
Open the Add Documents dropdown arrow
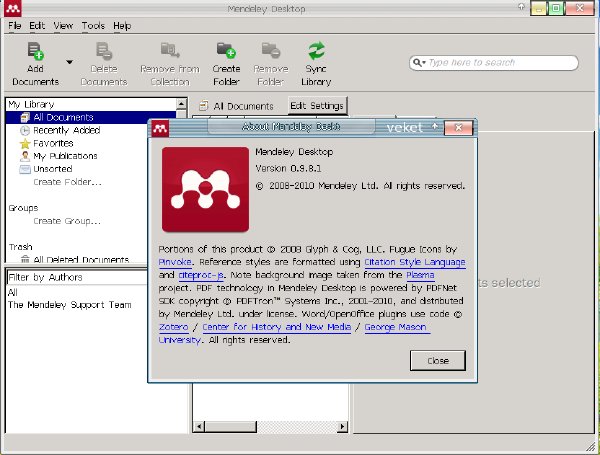69,62
